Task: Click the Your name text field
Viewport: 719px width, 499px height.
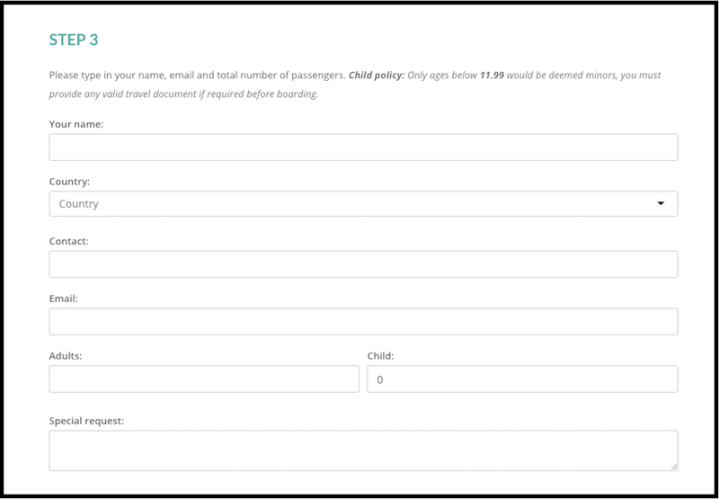Action: click(x=363, y=147)
